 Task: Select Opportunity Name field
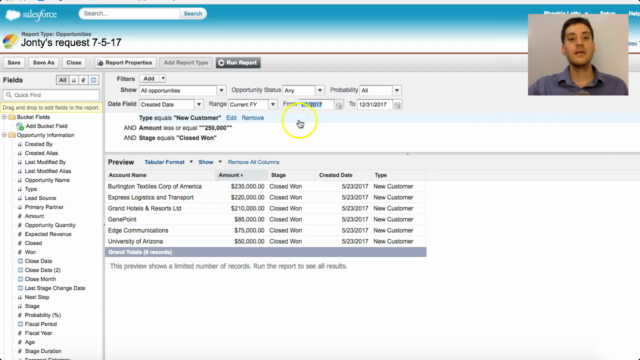[x=47, y=180]
